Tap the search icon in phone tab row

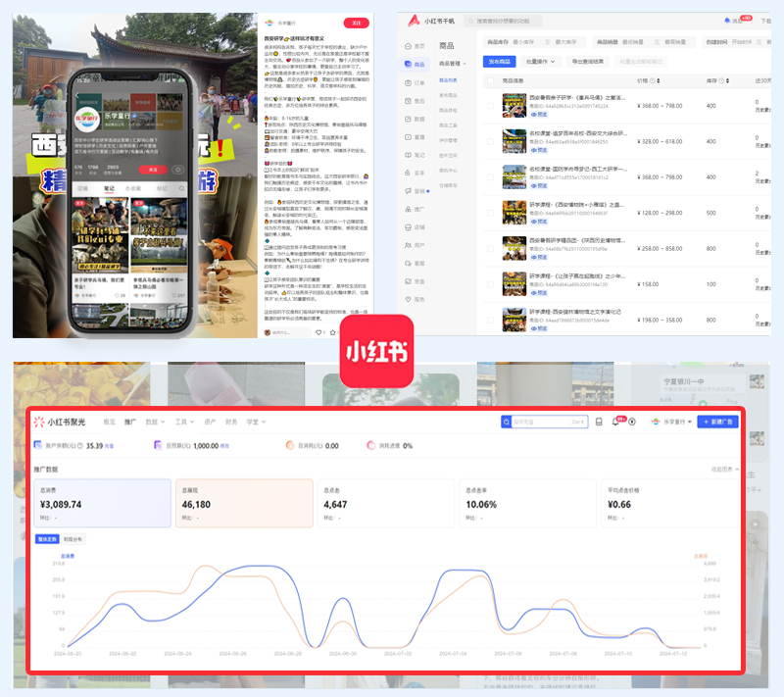[181, 188]
